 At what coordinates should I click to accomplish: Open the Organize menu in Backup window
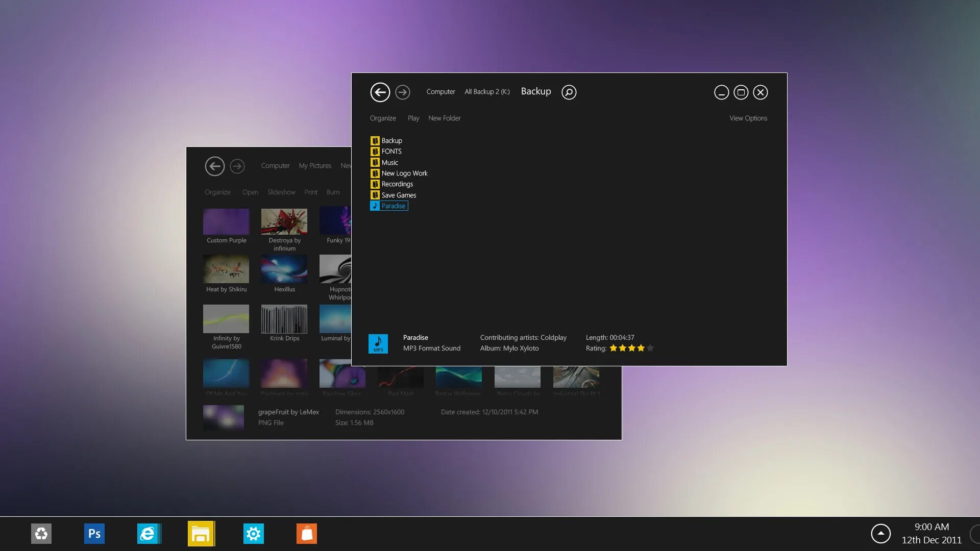pyautogui.click(x=382, y=118)
